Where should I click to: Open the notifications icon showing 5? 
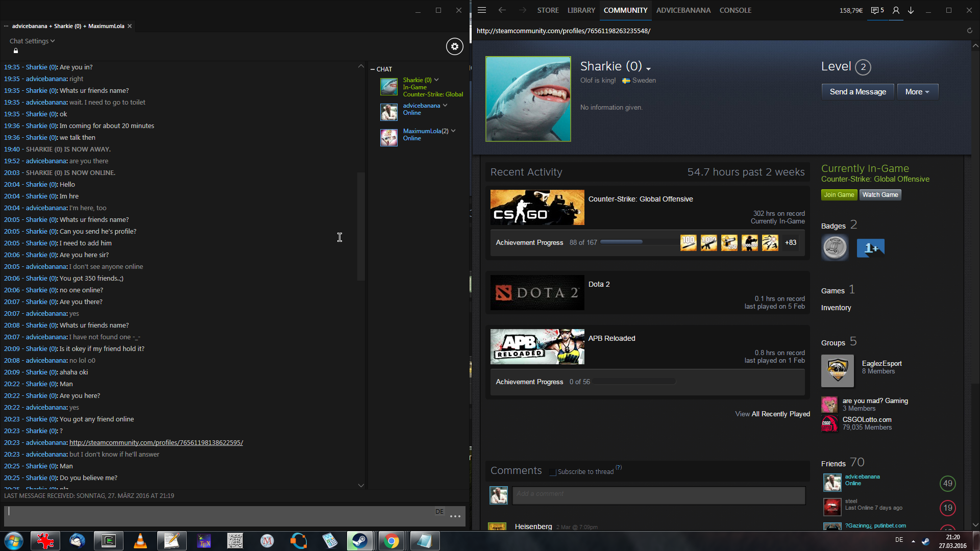pyautogui.click(x=877, y=10)
